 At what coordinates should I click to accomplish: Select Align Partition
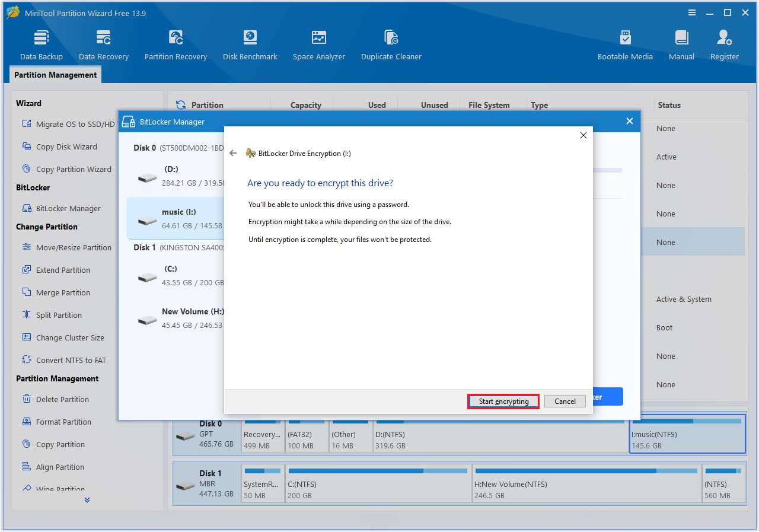pyautogui.click(x=53, y=467)
